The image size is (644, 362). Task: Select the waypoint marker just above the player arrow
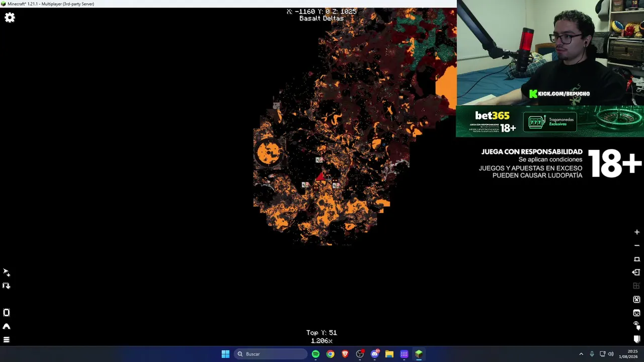319,160
